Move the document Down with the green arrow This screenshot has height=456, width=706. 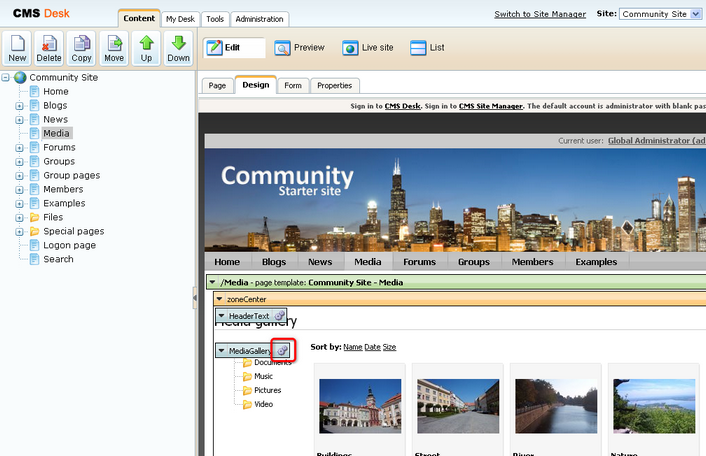click(x=178, y=49)
